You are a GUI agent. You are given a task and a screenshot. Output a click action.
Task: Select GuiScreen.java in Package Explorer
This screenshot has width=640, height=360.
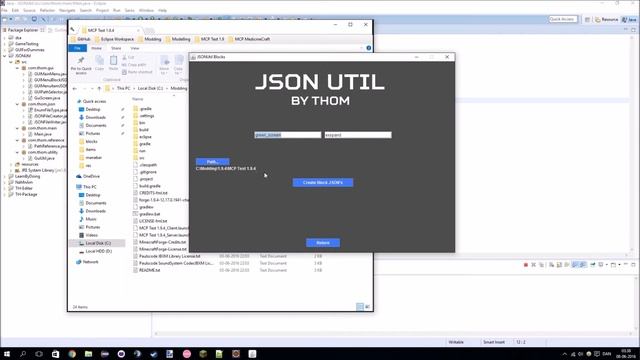pos(44,98)
